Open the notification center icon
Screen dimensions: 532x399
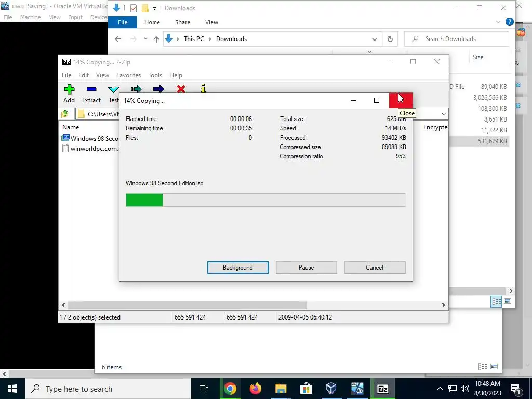point(516,389)
